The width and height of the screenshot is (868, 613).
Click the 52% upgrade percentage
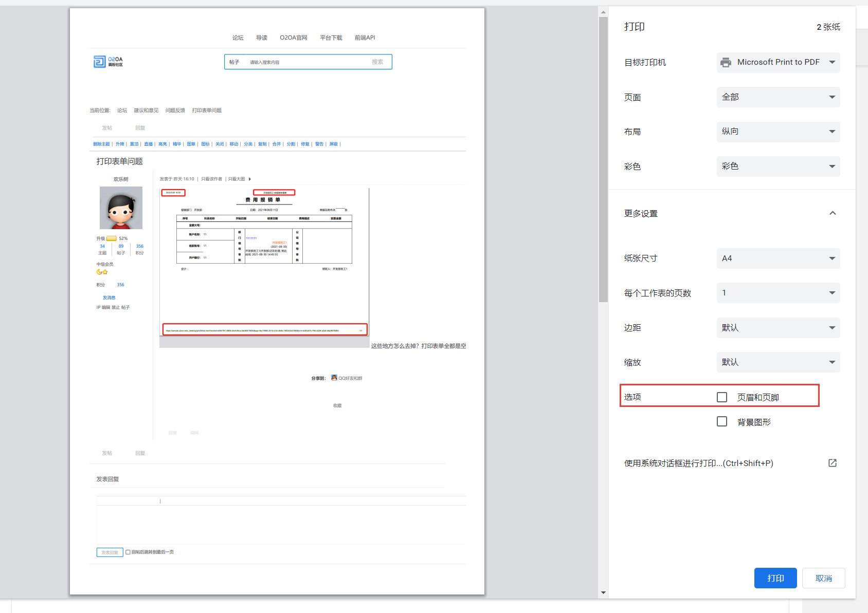tap(123, 238)
